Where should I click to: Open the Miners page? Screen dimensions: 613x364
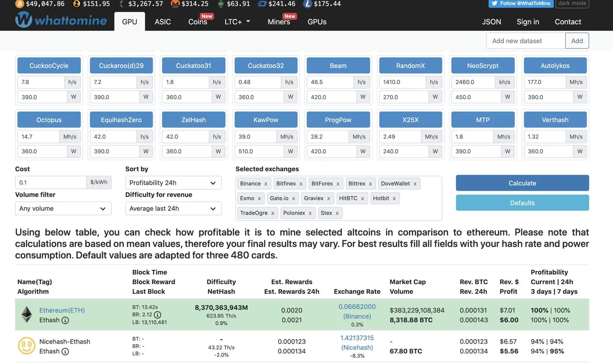click(x=279, y=22)
